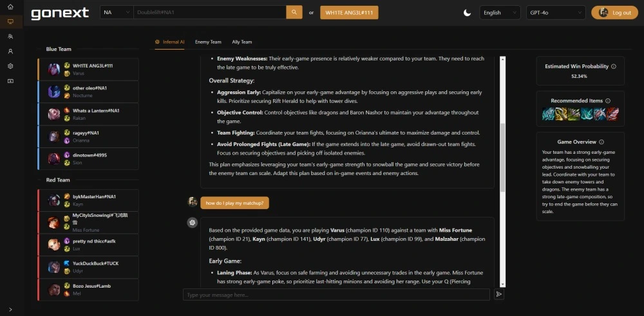Open the GPT-4o model dropdown
This screenshot has height=316, width=644.
[x=556, y=13]
